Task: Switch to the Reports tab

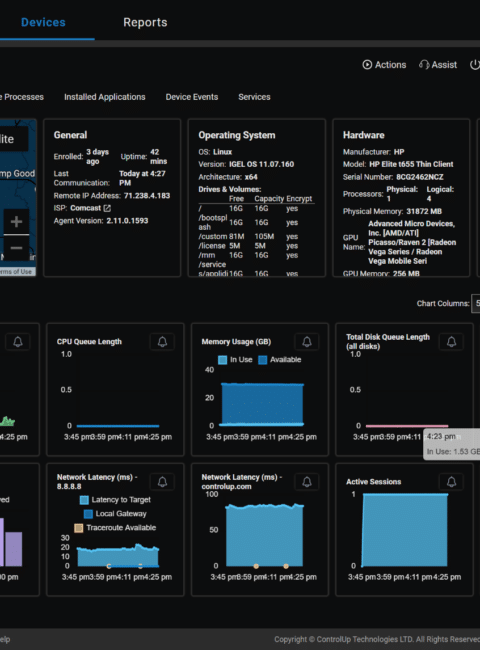Action: 145,22
